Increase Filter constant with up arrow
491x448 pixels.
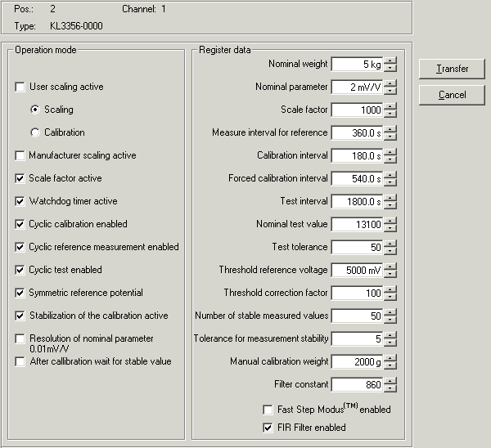click(390, 381)
